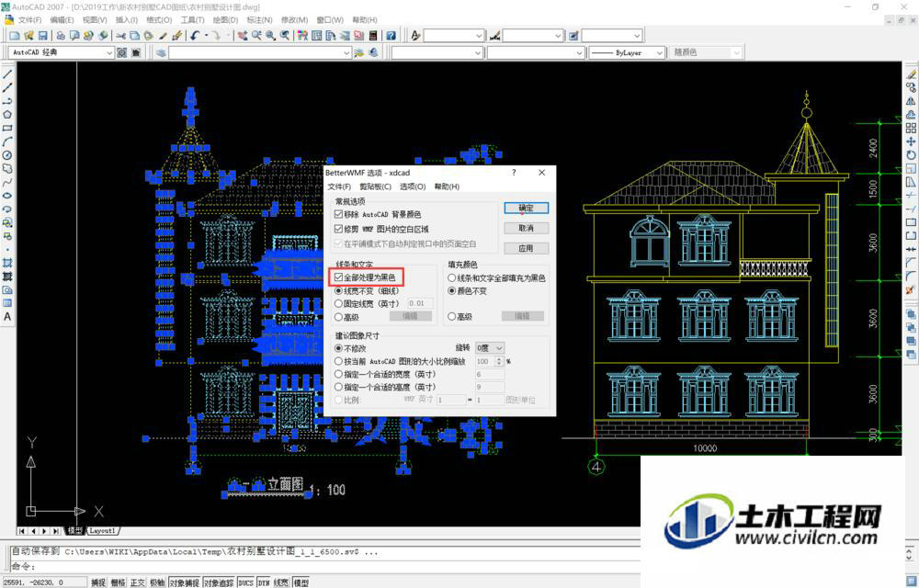Select 按当前 AutoCAD 图形的大小比例缩放 option

338,361
